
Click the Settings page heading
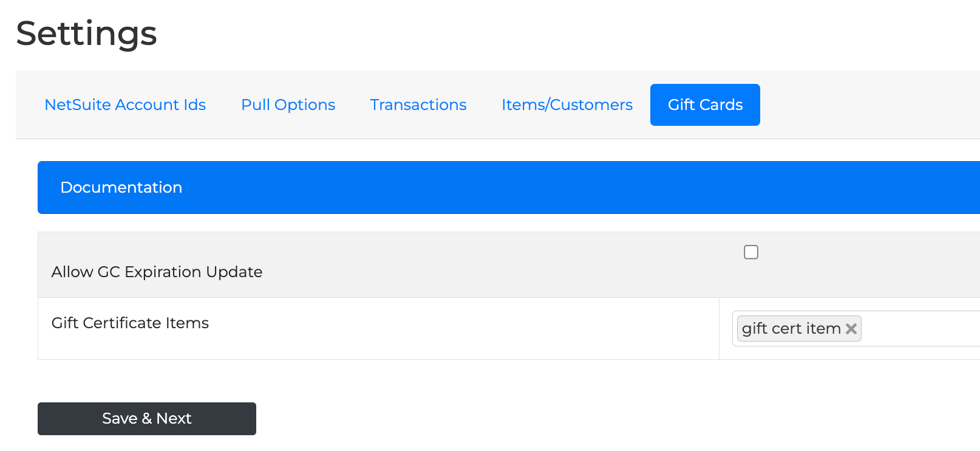coord(86,33)
